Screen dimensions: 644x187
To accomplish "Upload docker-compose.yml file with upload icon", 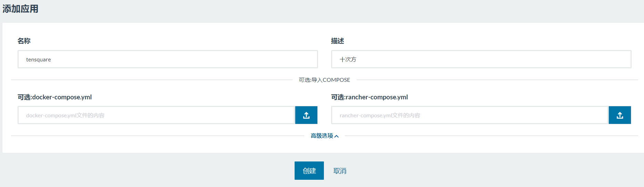I will pyautogui.click(x=306, y=115).
